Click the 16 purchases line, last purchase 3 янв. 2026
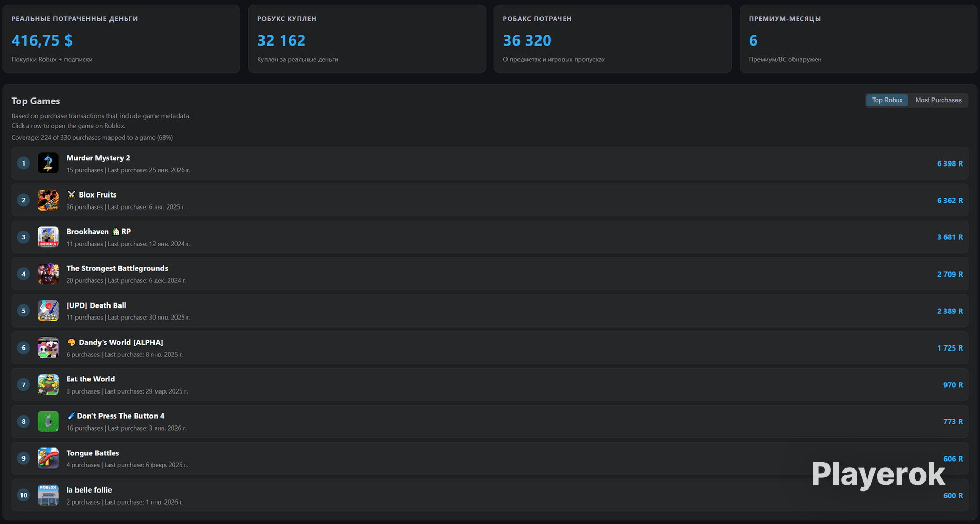The image size is (980, 524). [126, 428]
